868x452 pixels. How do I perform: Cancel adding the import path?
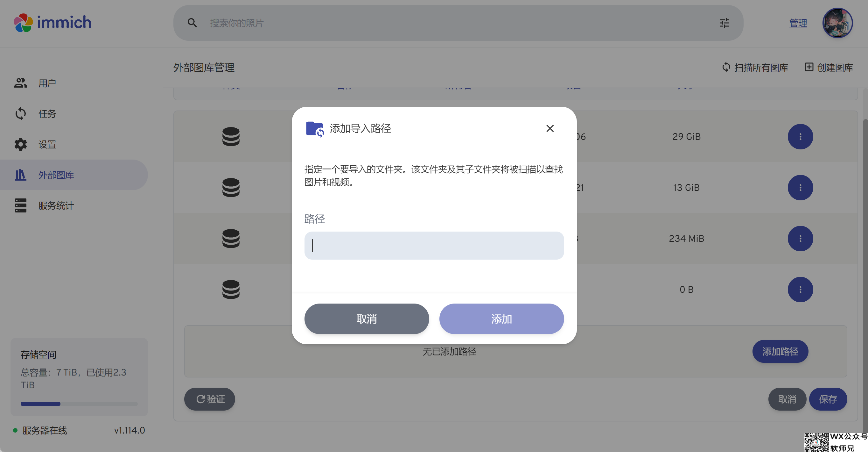pyautogui.click(x=367, y=319)
